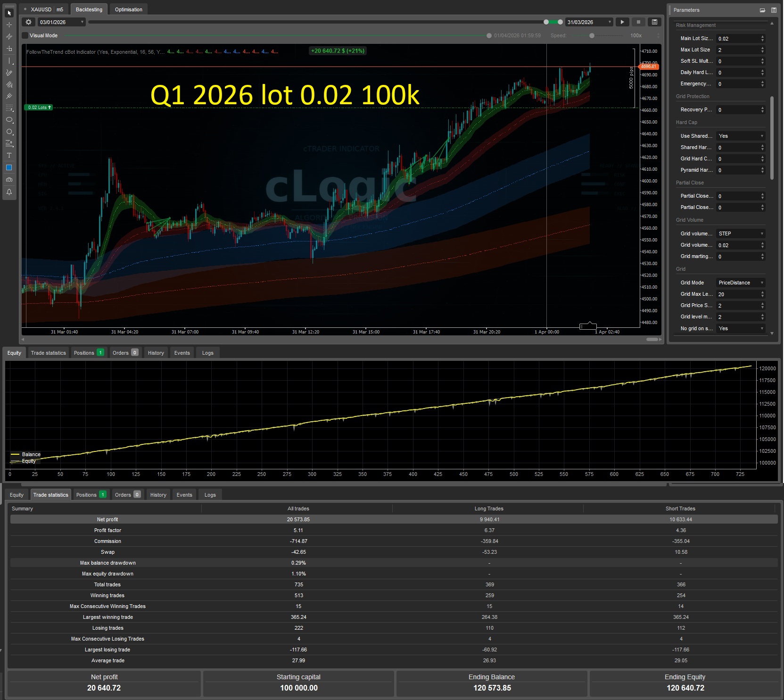
Task: Open the Grid Mode PriceDistance dropdown
Action: (x=740, y=283)
